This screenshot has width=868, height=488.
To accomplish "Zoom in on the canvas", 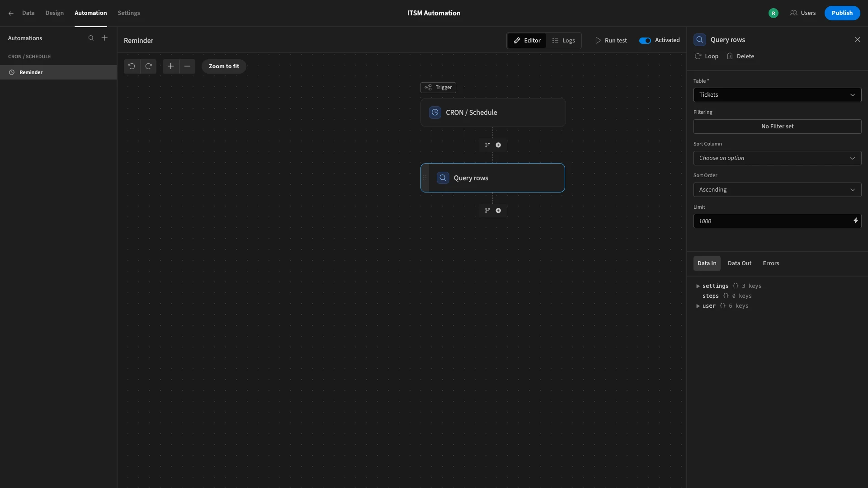I will (170, 66).
